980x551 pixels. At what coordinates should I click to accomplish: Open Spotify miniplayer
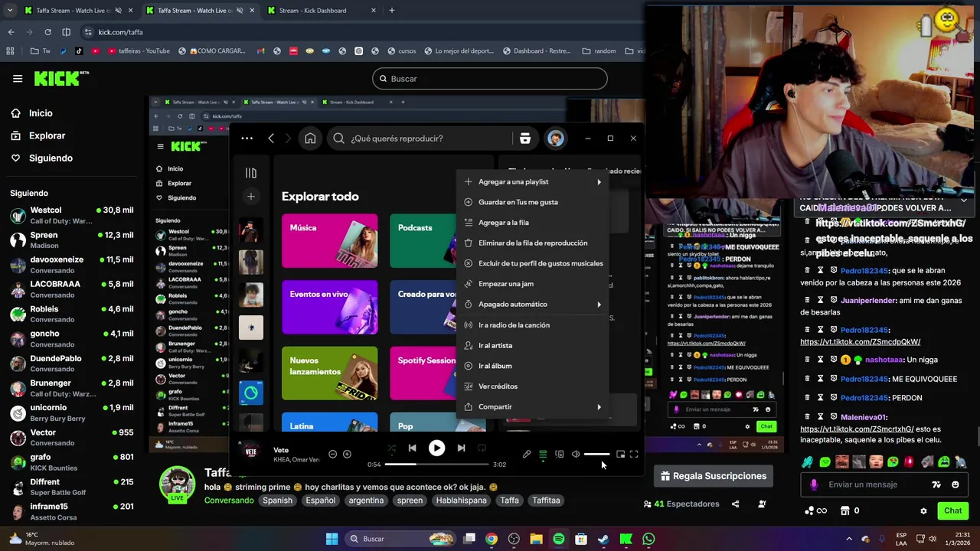pyautogui.click(x=620, y=455)
